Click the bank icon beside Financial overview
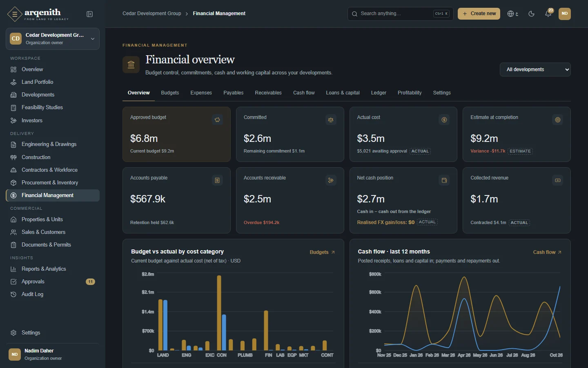Image resolution: width=588 pixels, height=368 pixels. [131, 65]
